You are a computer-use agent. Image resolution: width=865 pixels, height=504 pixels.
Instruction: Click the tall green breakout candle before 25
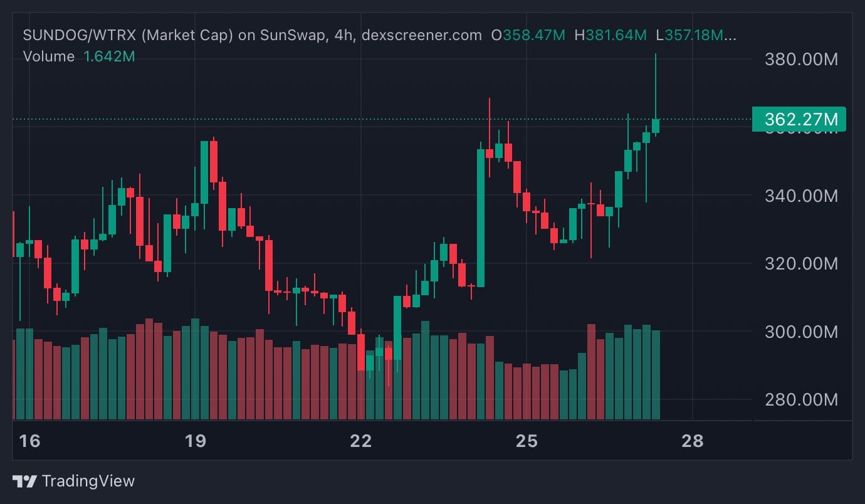point(481,218)
